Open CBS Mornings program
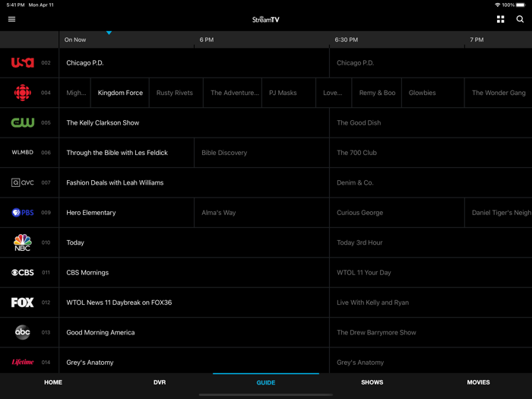532x399 pixels. coord(194,272)
